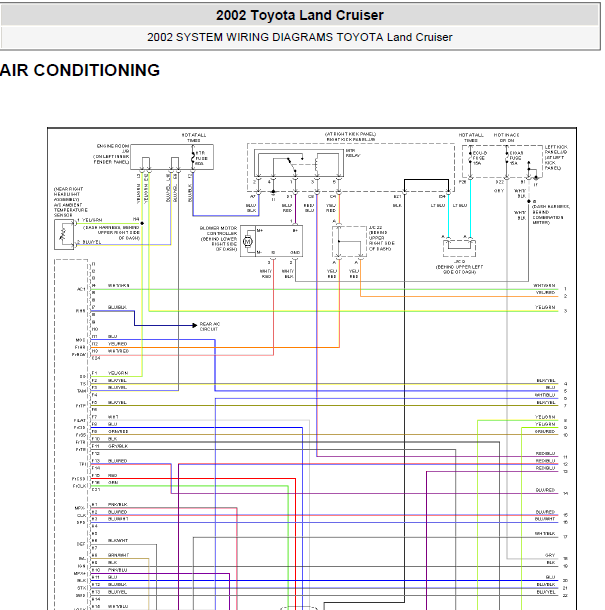605x610 pixels.
Task: Click the "BLOWER MOTOR CONTROLLER" label
Action: [218, 231]
